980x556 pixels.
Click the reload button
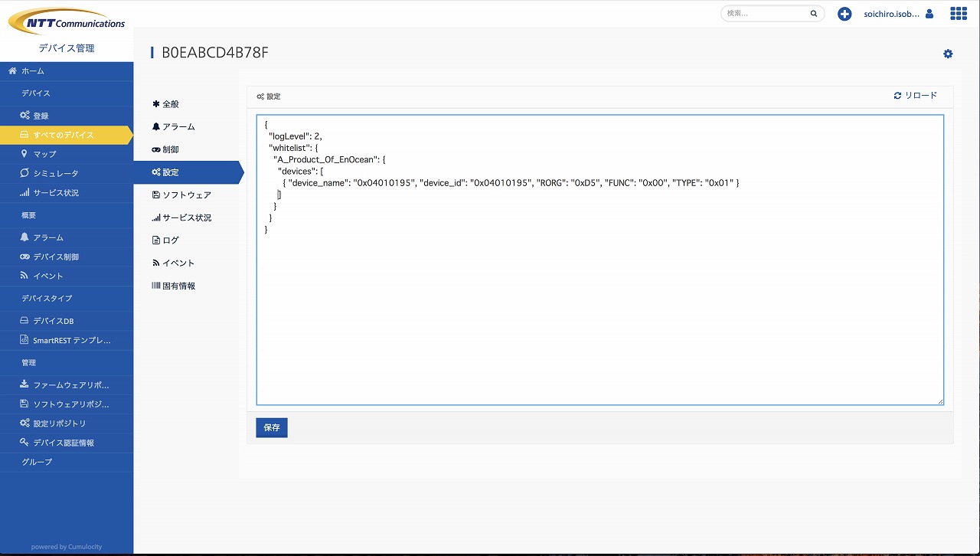[916, 96]
